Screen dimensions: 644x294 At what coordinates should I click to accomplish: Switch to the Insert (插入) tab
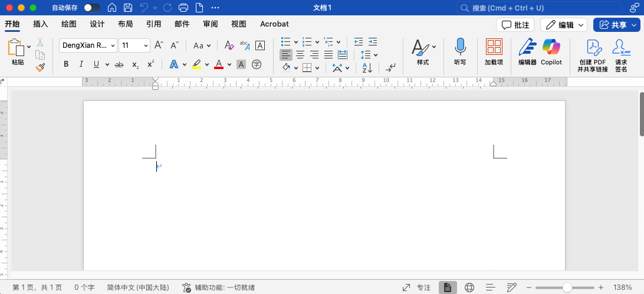click(x=41, y=24)
